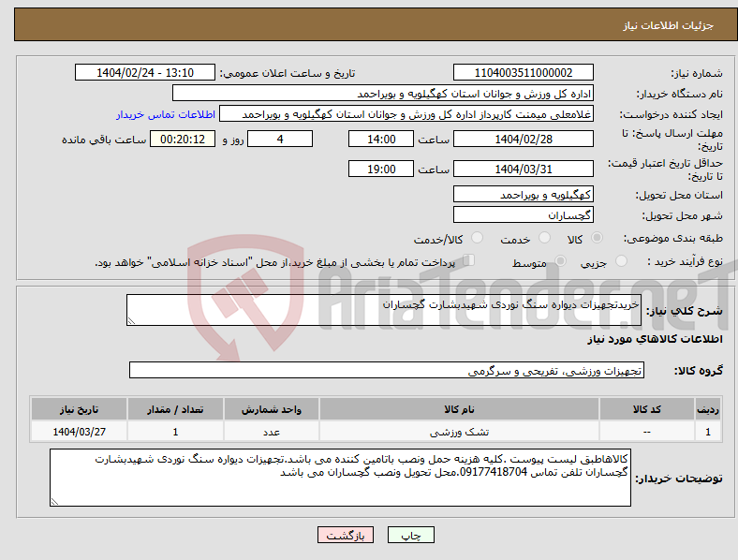Image resolution: width=738 pixels, height=560 pixels.
Task: Click the توضیحات خریدار text area
Action: coord(340,478)
